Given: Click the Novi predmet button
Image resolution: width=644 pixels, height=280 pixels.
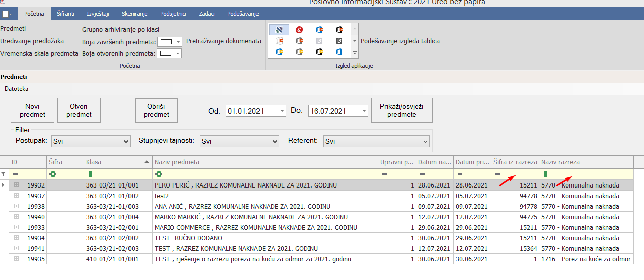Looking at the screenshot, I should (x=32, y=110).
